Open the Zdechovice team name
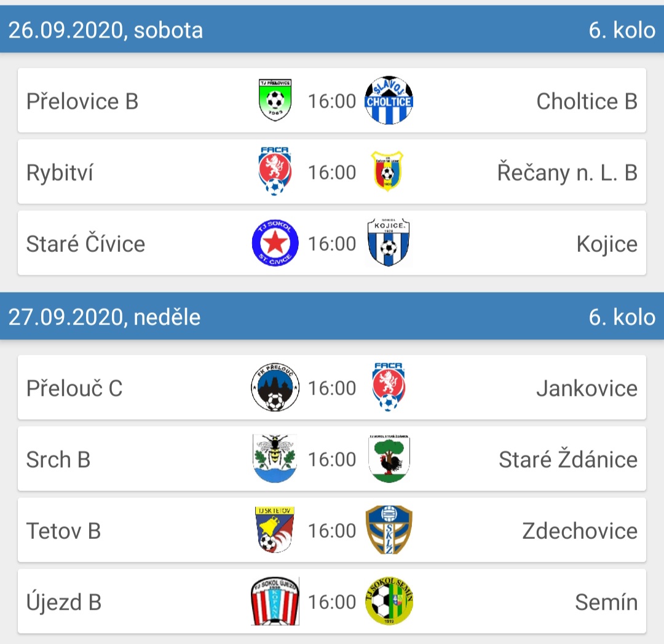The width and height of the screenshot is (664, 644). 579,531
